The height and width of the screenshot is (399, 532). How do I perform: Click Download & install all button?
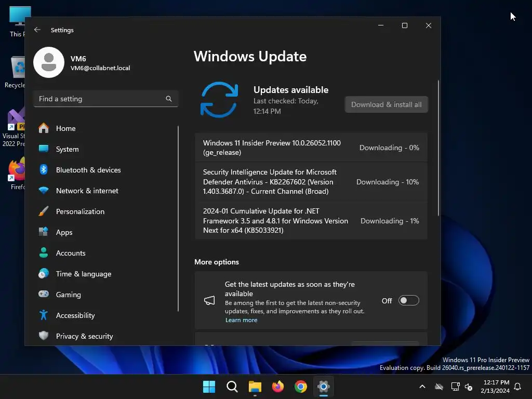387,104
